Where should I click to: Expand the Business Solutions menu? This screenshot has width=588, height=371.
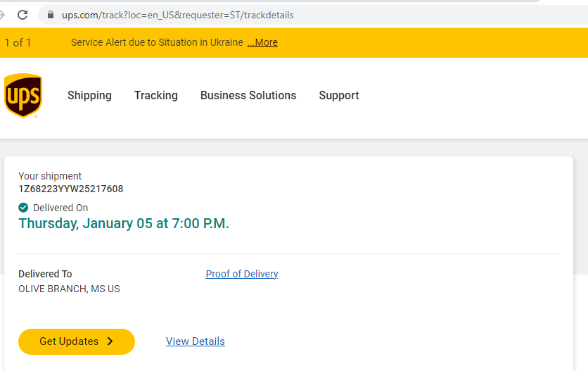[x=248, y=96]
